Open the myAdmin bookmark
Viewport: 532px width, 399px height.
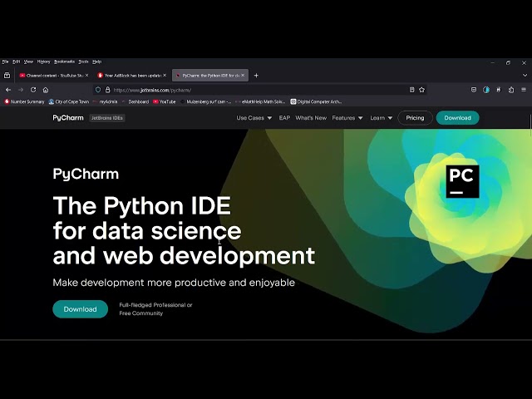click(x=106, y=101)
